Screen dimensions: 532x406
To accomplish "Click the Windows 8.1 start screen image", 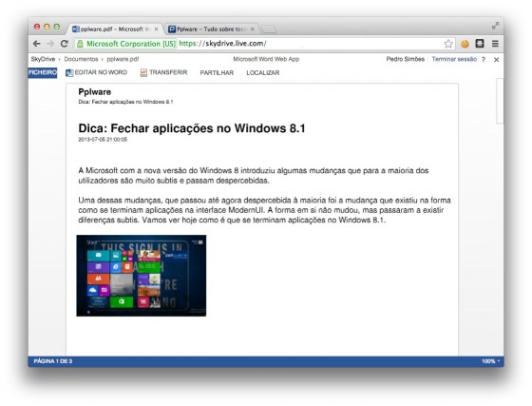I will pos(142,276).
